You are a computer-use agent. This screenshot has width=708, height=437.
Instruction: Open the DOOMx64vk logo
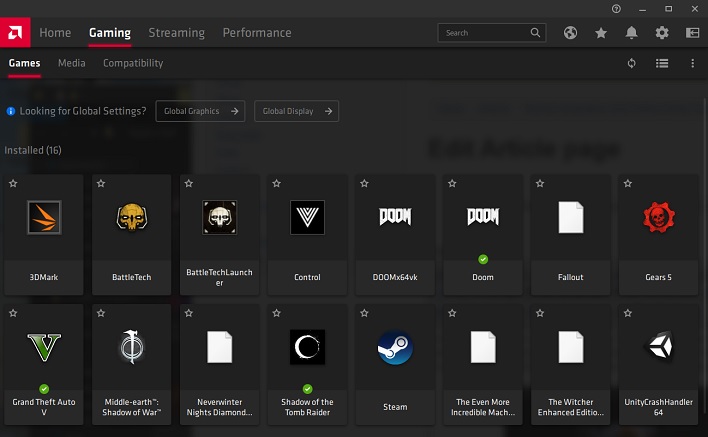[395, 216]
